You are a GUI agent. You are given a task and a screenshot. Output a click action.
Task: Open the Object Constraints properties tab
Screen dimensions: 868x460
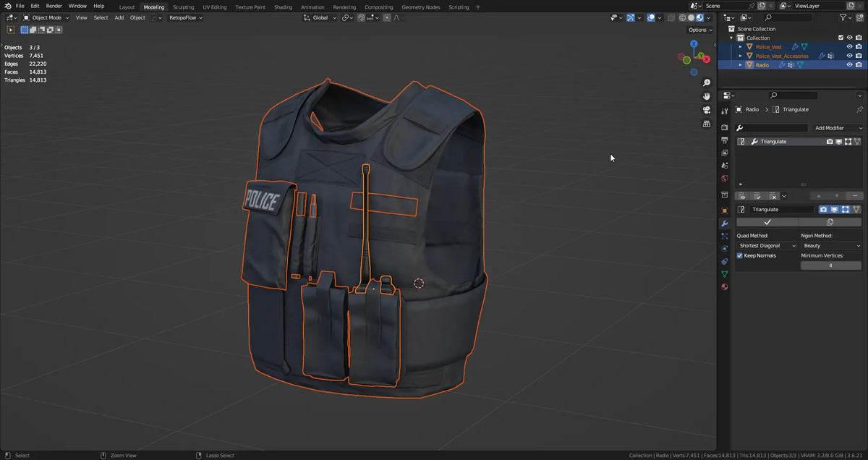click(x=725, y=261)
